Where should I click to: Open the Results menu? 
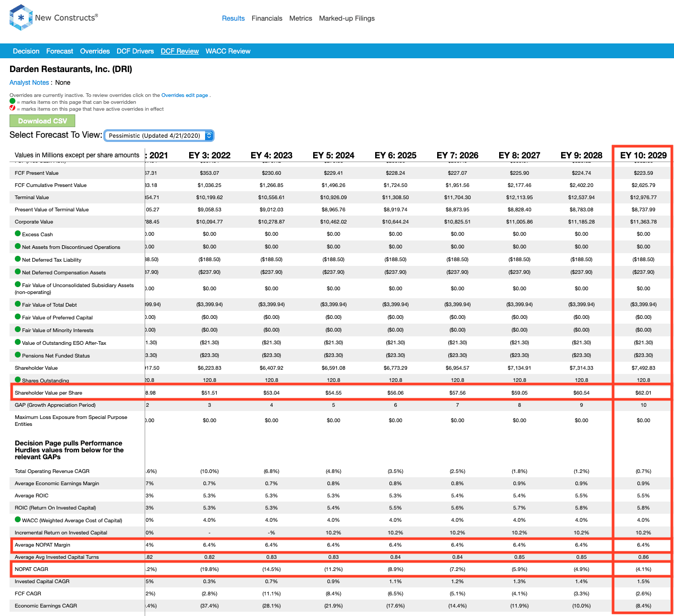(233, 18)
